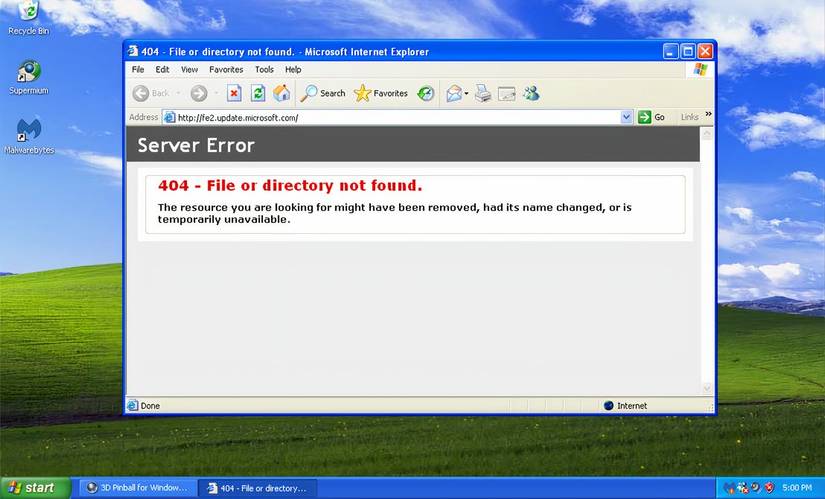Open the History toolbar icon
825x499 pixels.
pos(426,94)
